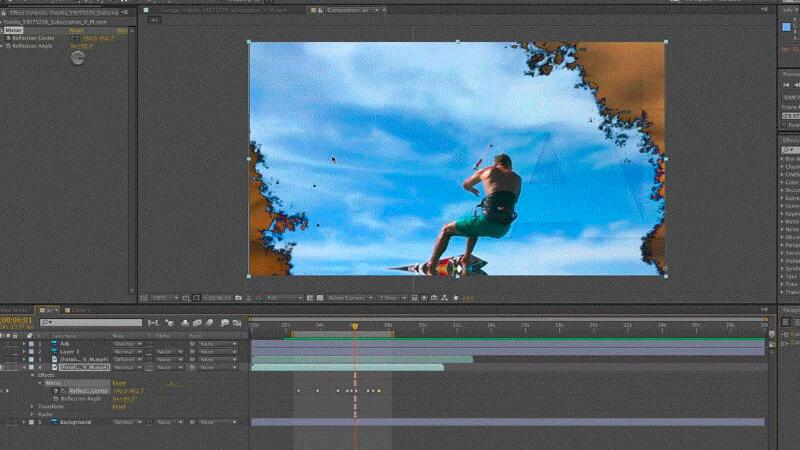This screenshot has width=800, height=450.
Task: Select the Background layer name
Action: 76,422
